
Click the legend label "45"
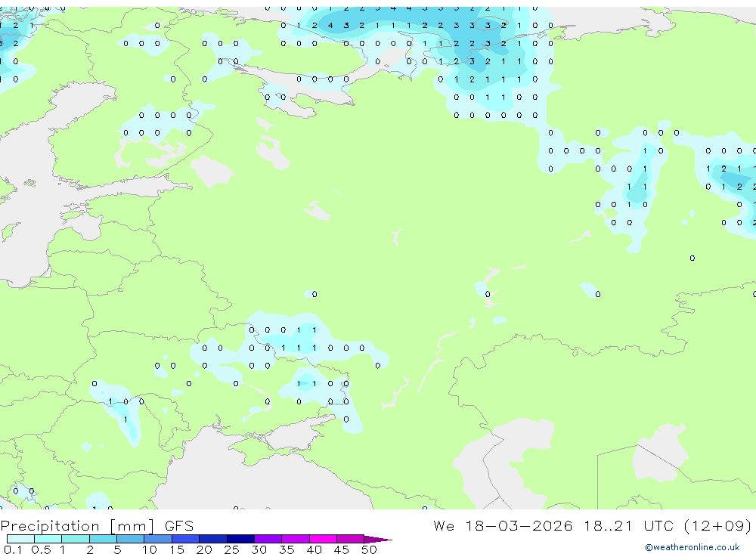coord(342,549)
